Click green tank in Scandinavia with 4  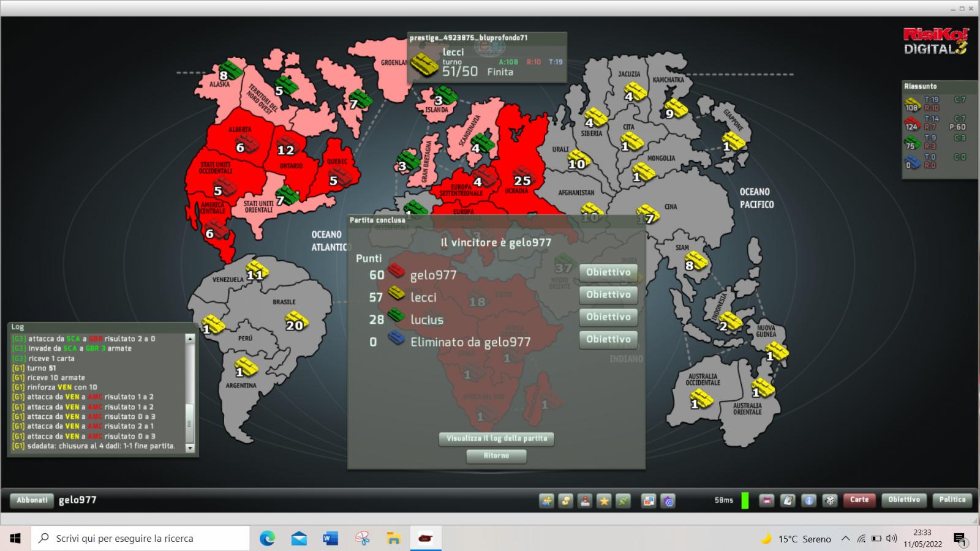click(x=483, y=143)
